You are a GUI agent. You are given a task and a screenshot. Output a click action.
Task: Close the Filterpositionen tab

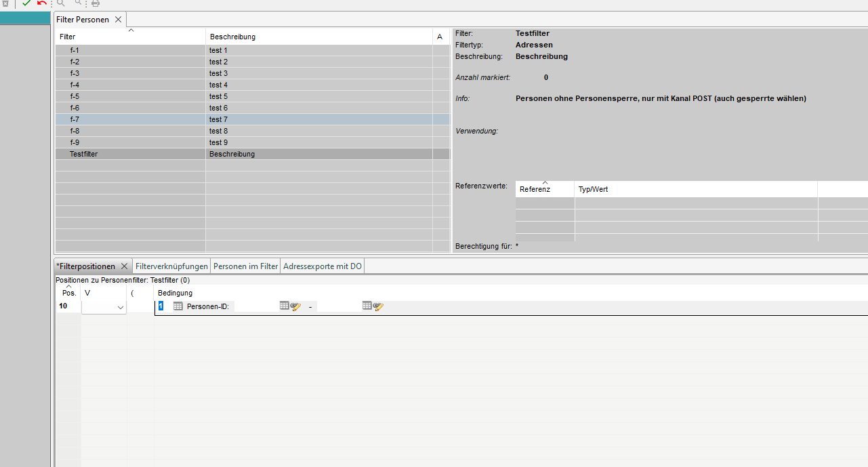(x=124, y=266)
